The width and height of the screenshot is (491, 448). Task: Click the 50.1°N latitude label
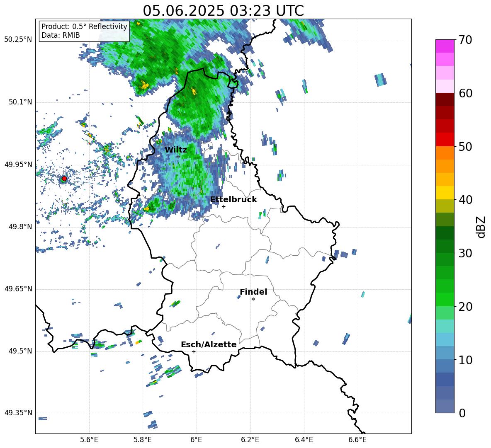tap(20, 102)
